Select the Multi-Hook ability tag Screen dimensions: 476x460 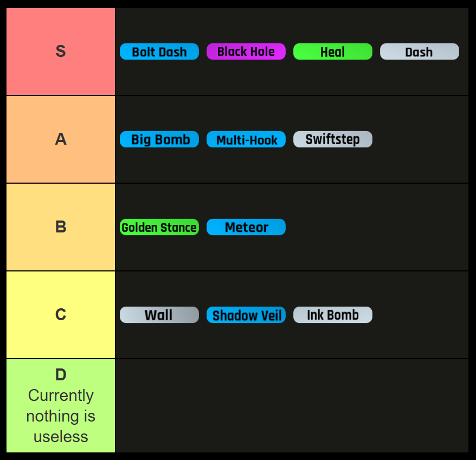coord(246,139)
